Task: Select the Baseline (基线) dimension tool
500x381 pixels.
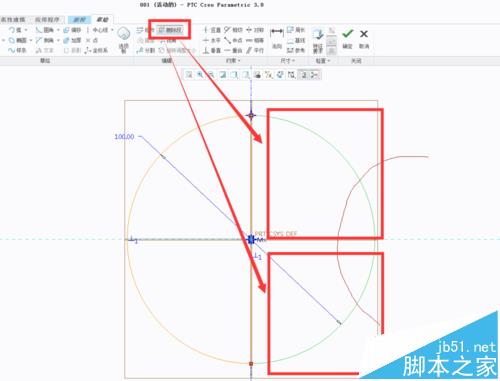Action: (296, 40)
